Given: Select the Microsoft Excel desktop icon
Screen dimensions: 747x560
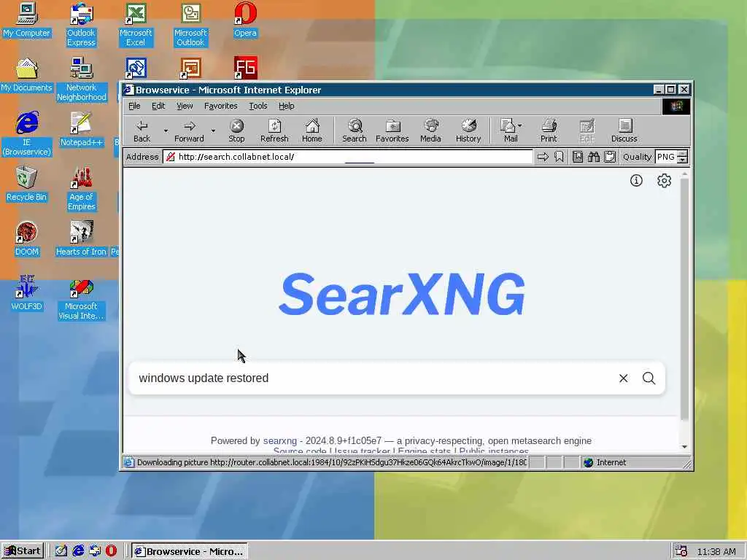Looking at the screenshot, I should [136, 25].
